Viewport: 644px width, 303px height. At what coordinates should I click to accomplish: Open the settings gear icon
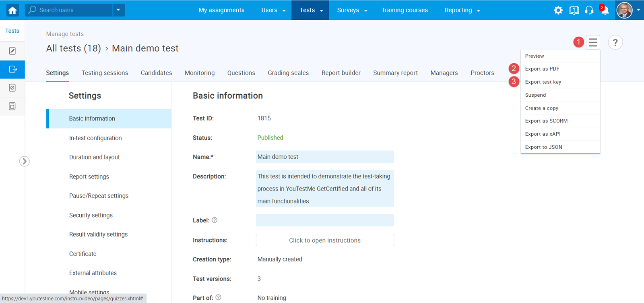558,10
